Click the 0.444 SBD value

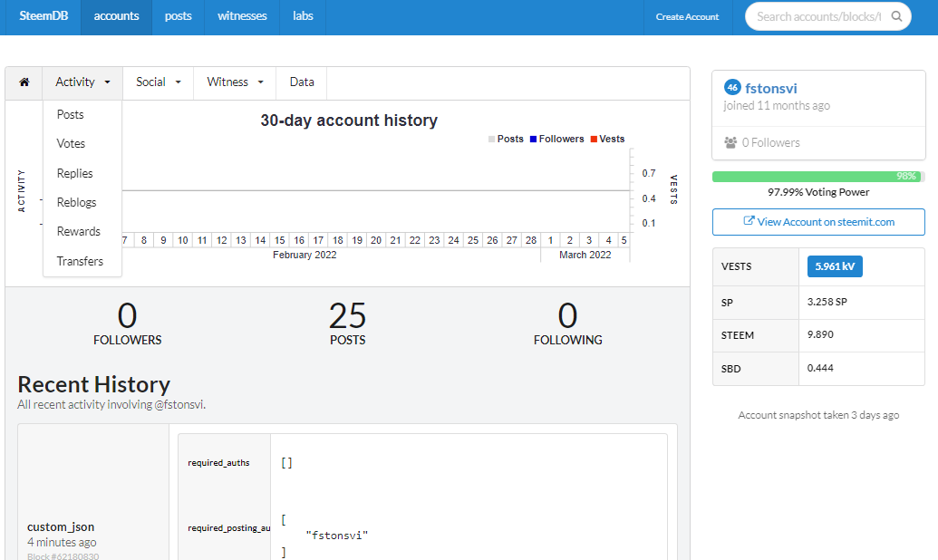(820, 368)
